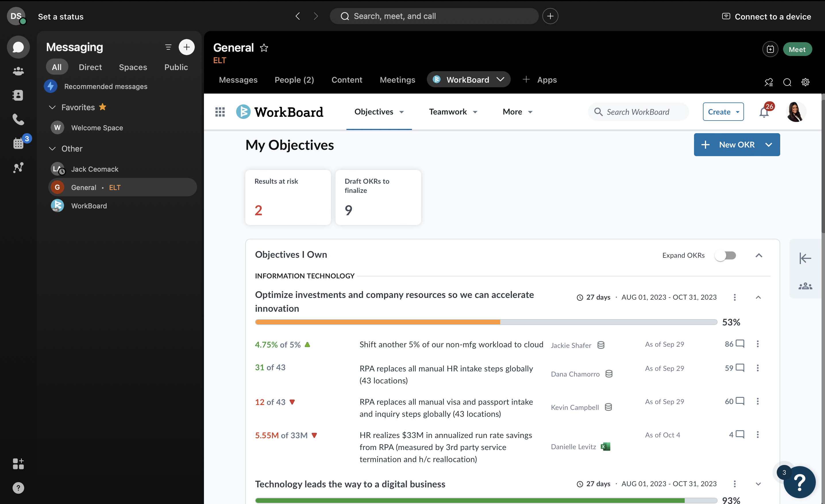Toggle the Expand OKRs switch
This screenshot has height=504, width=825.
click(726, 255)
